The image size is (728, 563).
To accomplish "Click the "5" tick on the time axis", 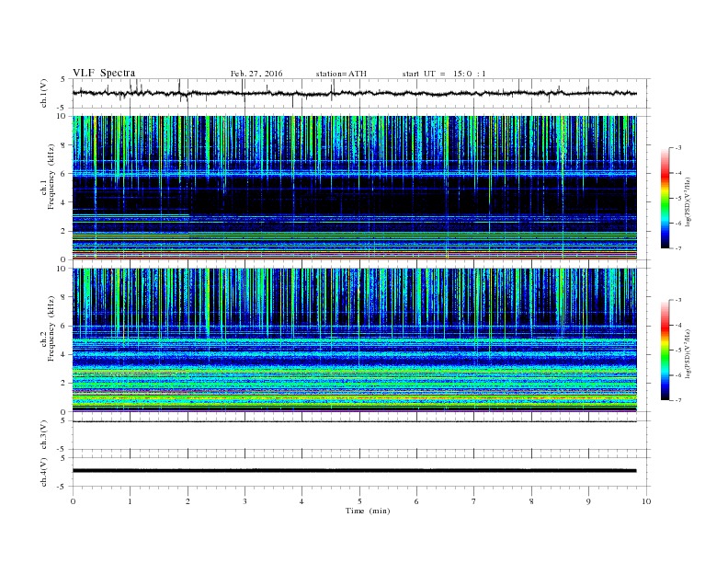I will coord(359,501).
